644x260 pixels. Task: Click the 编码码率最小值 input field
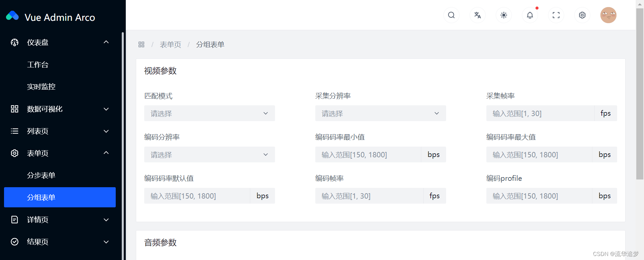tap(368, 155)
